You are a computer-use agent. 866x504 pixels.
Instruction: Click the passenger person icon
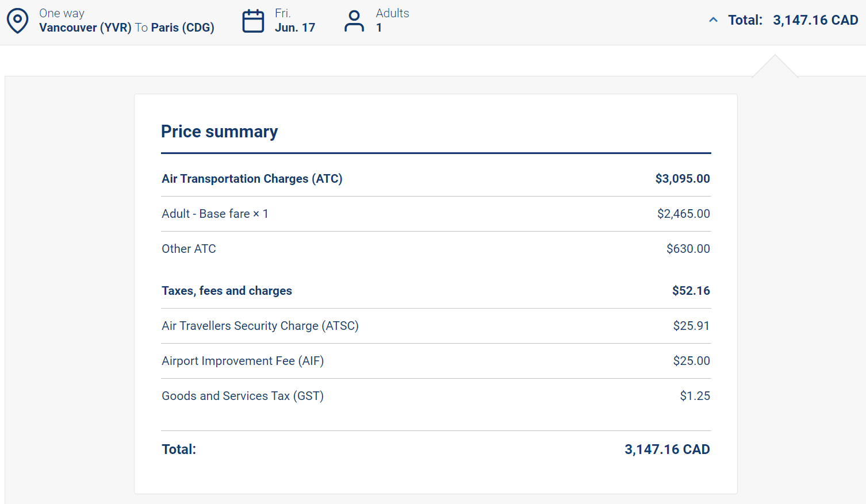click(354, 21)
